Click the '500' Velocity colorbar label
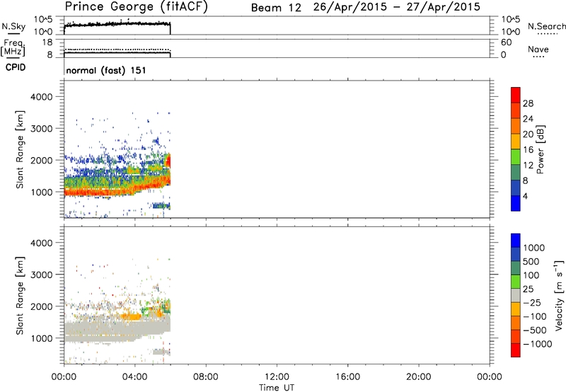The width and height of the screenshot is (566, 392). click(531, 262)
